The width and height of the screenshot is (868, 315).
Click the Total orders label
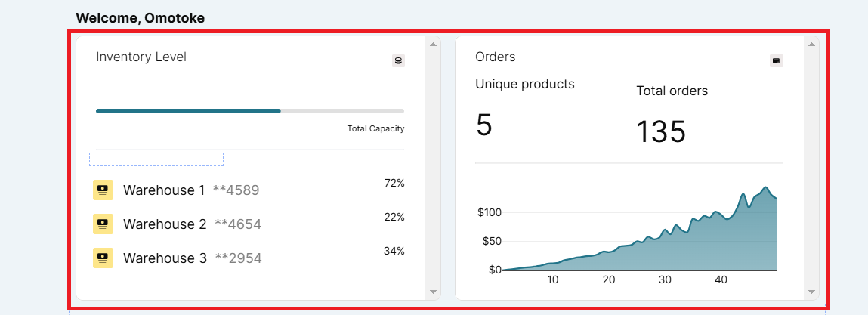coord(672,91)
